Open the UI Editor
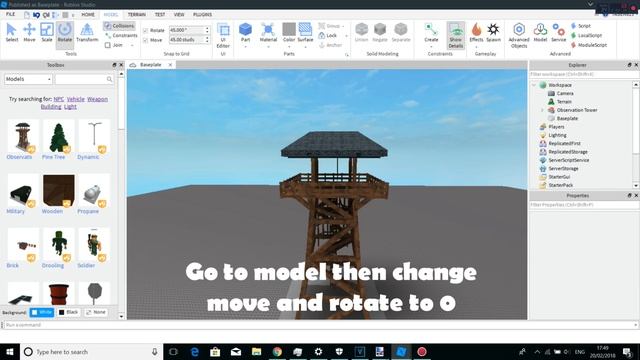This screenshot has width=640, height=360. tap(223, 36)
